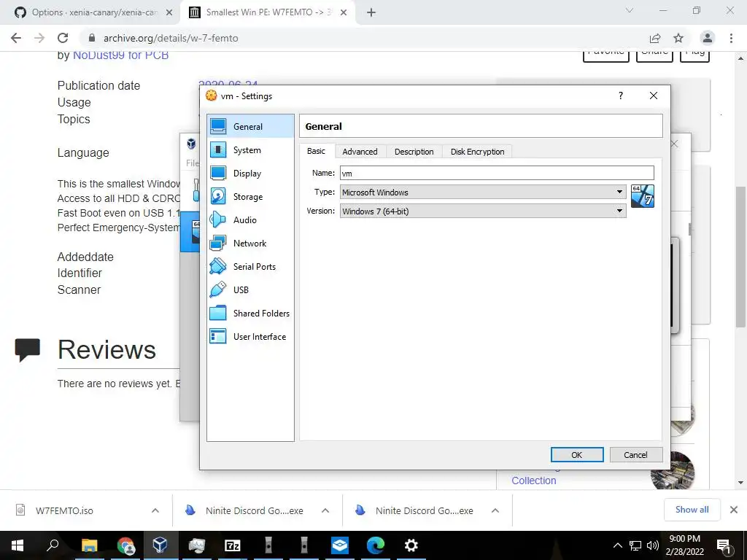Open the Display settings category icon

[x=218, y=173]
